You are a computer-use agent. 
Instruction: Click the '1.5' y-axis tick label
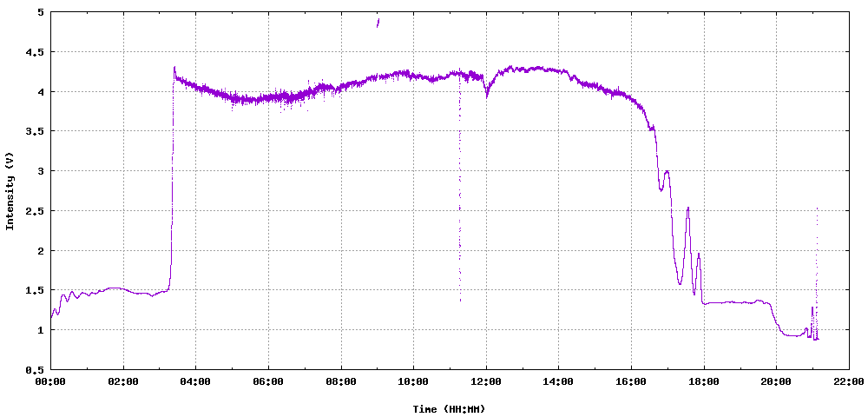(x=36, y=290)
